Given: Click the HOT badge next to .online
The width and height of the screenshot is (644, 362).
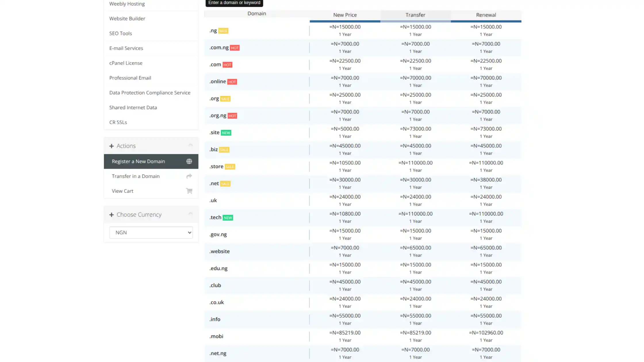Looking at the screenshot, I should point(232,82).
